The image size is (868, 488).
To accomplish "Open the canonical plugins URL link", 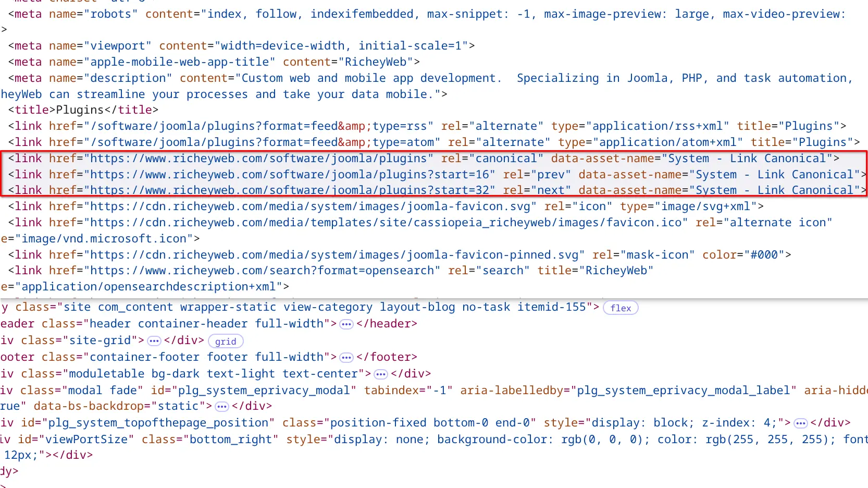I will [262, 158].
